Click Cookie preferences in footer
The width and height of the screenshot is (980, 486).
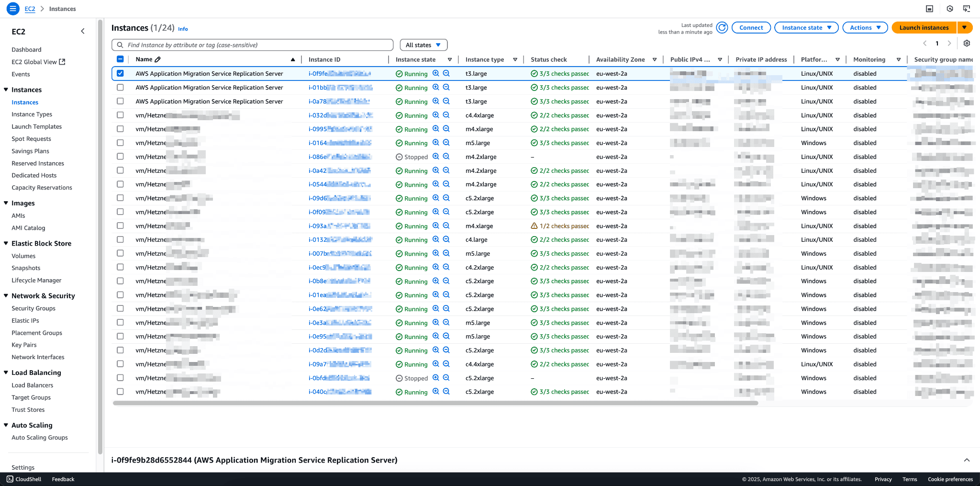click(950, 479)
